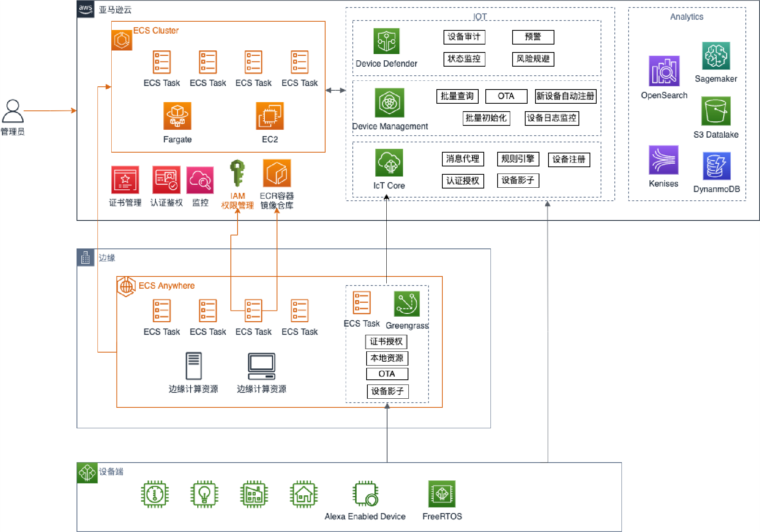This screenshot has width=760, height=532.
Task: Click the 批量查询 box
Action: pyautogui.click(x=457, y=96)
